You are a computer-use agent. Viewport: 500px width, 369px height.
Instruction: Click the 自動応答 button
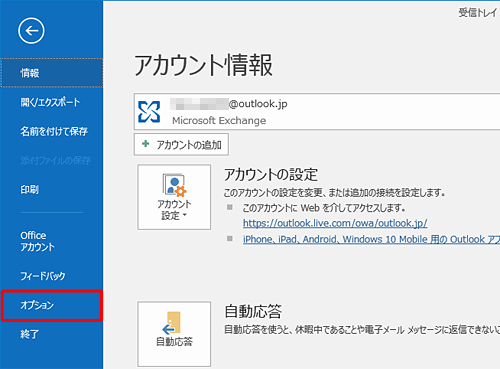[174, 334]
